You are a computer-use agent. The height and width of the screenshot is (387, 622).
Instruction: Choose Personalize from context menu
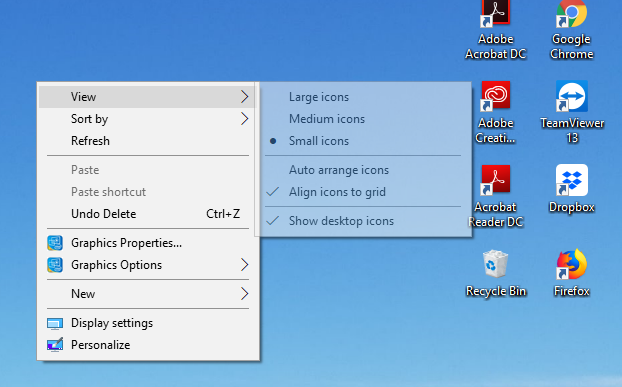tap(148, 345)
